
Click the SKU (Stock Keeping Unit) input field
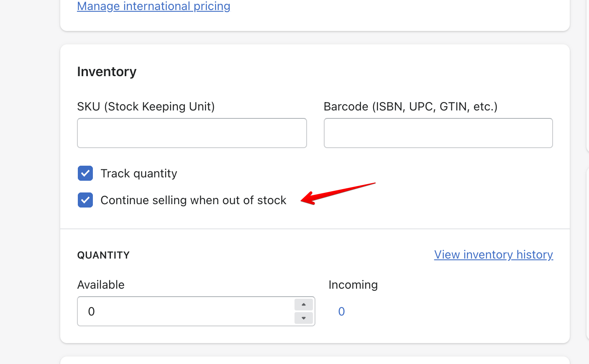click(192, 133)
